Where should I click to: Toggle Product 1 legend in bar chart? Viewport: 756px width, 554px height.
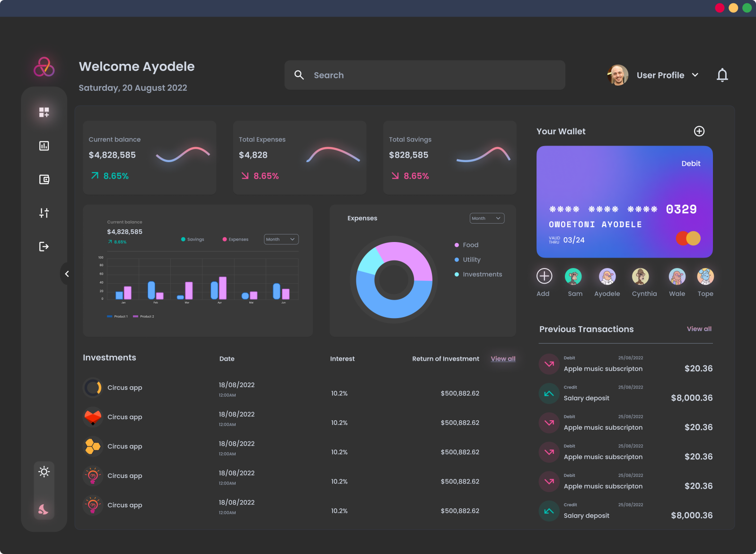click(117, 316)
